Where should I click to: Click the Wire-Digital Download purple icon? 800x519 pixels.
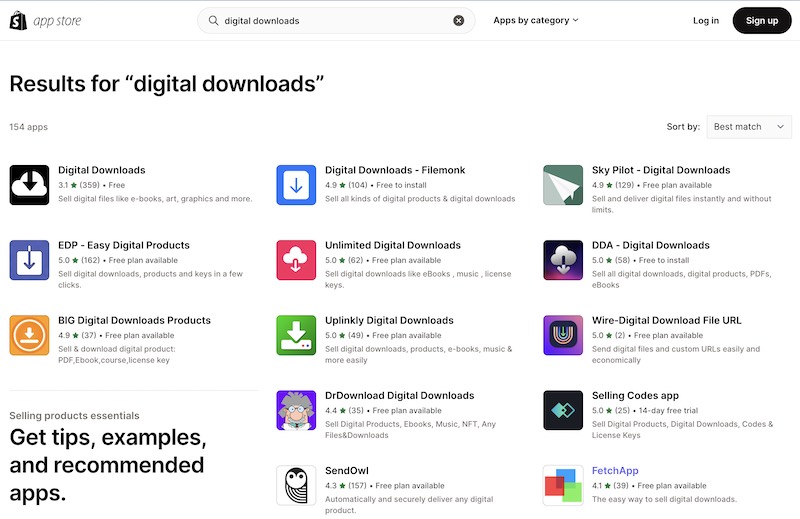[x=563, y=335]
